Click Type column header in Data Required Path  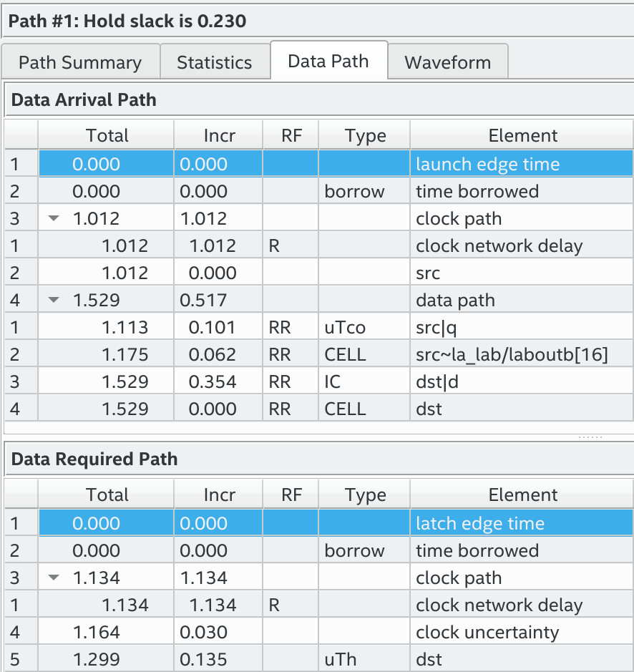point(365,495)
